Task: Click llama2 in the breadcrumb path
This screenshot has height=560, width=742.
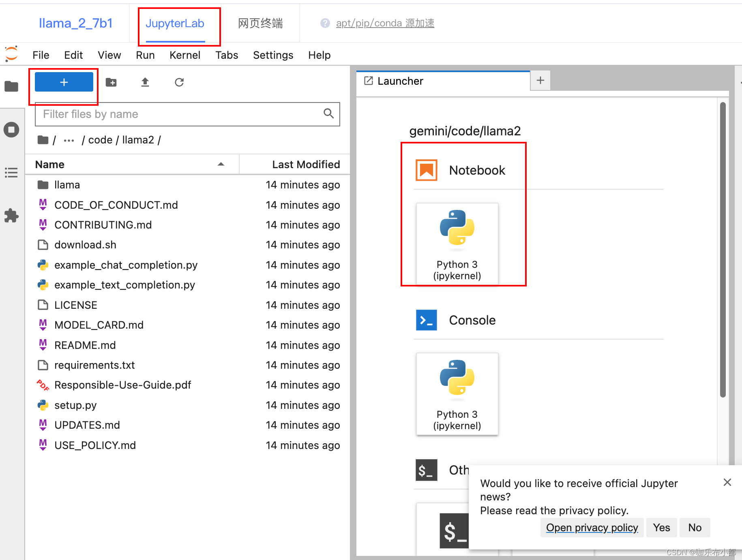Action: coord(138,140)
